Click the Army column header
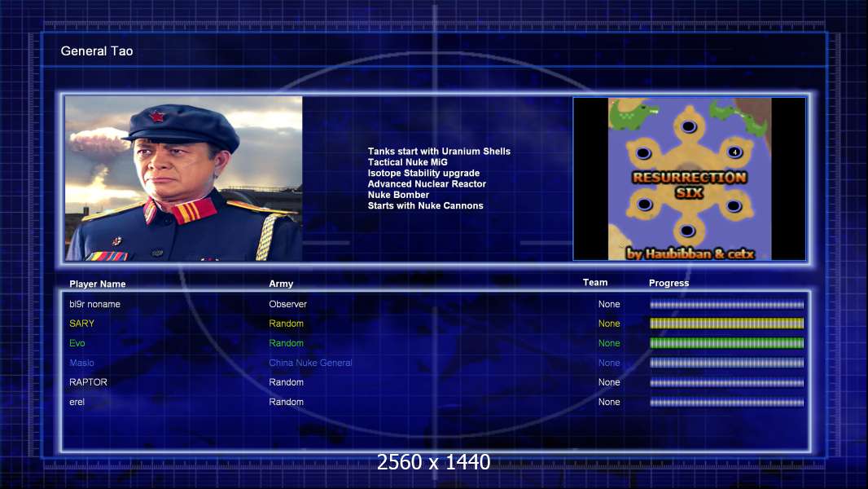Image resolution: width=868 pixels, height=489 pixels. click(281, 284)
